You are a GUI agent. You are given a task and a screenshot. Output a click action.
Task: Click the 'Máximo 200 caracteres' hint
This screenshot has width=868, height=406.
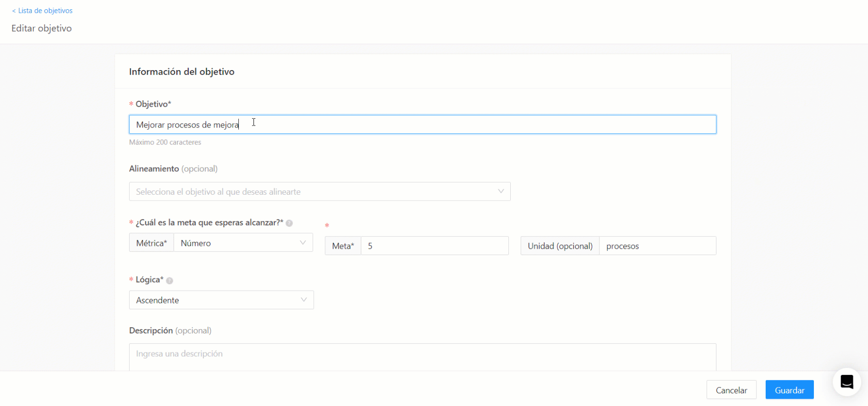165,142
